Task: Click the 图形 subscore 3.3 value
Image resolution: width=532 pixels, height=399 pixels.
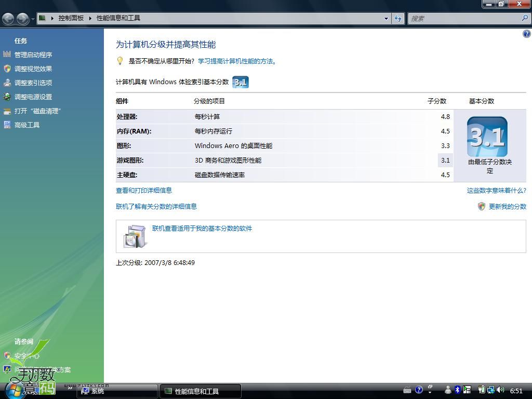Action: click(445, 146)
